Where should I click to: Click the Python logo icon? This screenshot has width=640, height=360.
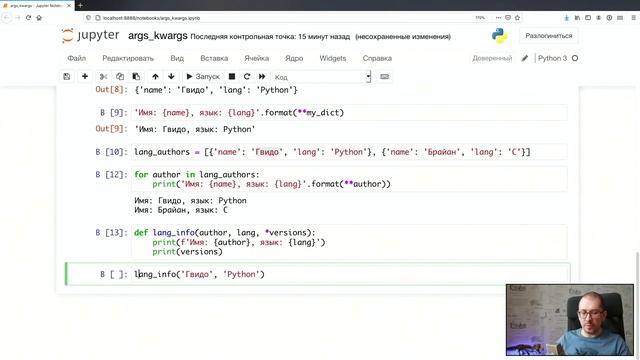(499, 36)
